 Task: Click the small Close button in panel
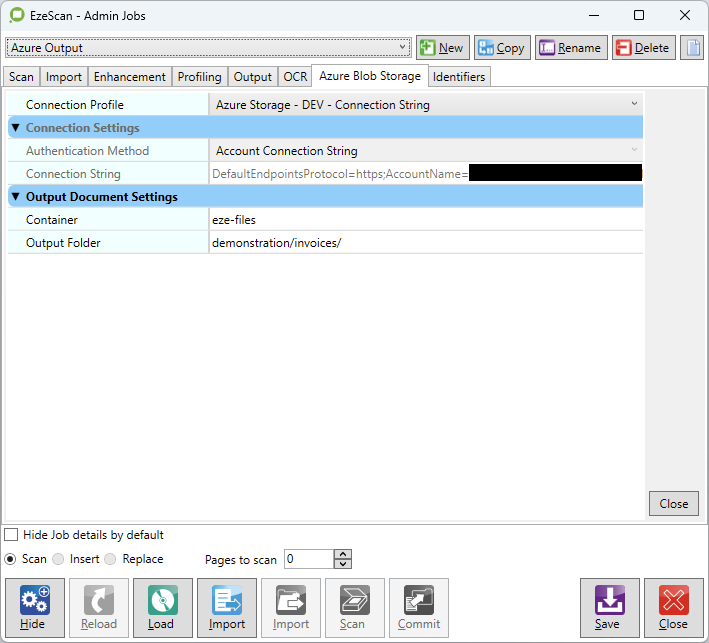tap(673, 504)
